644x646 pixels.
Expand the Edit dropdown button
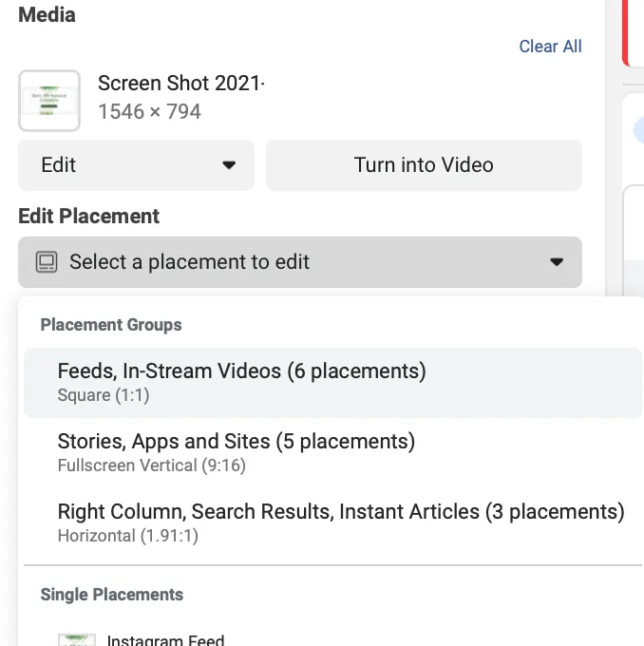(136, 165)
